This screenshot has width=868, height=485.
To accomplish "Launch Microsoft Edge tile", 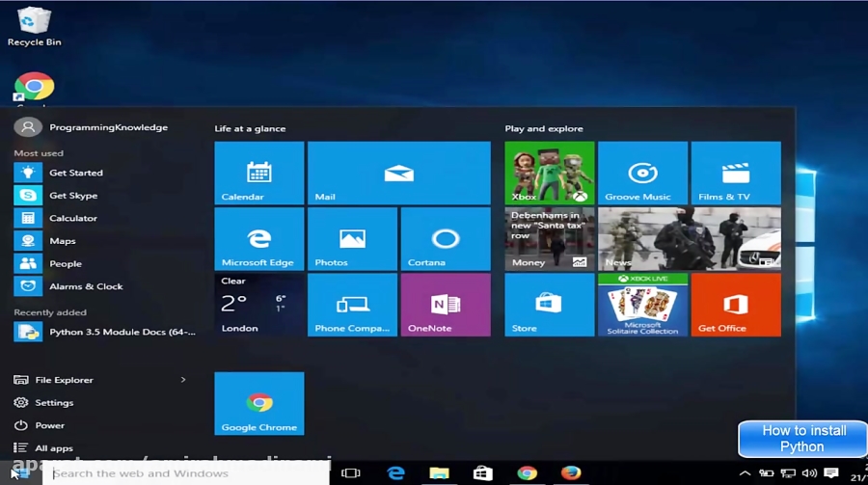I will [259, 238].
